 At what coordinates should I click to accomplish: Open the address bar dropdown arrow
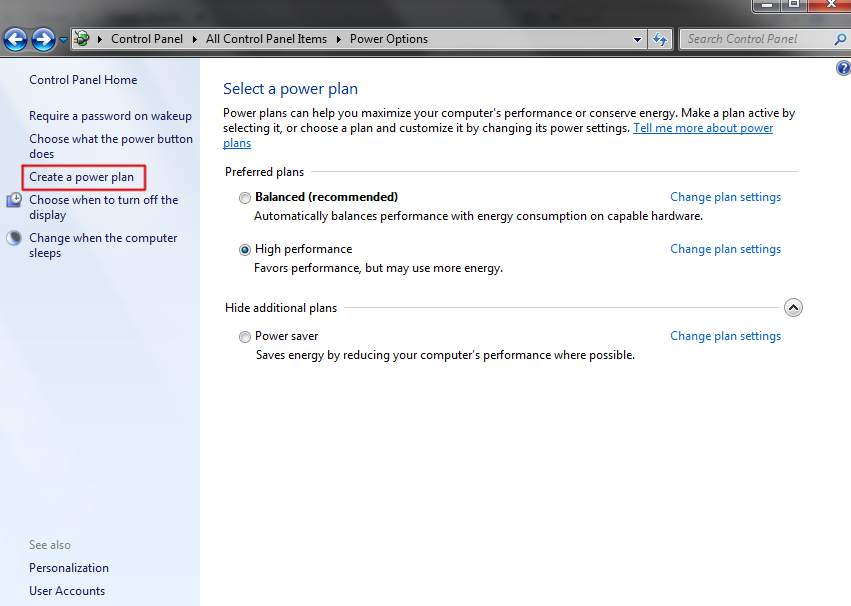point(637,39)
